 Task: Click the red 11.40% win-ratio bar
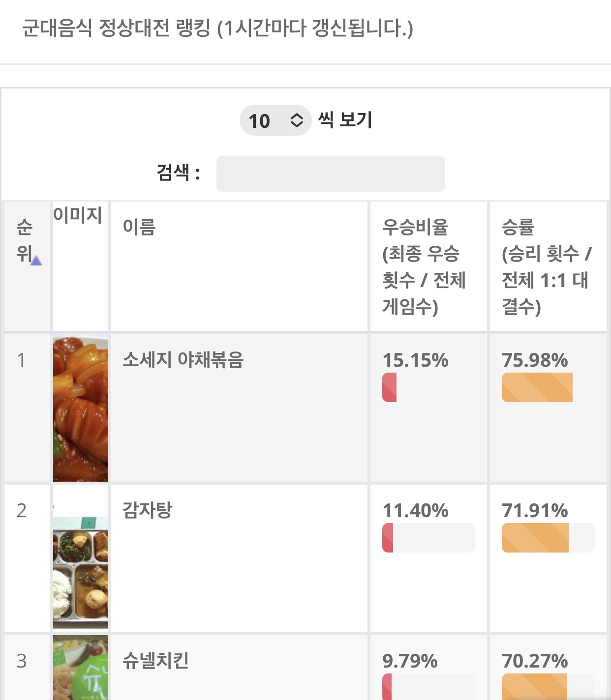tap(388, 538)
